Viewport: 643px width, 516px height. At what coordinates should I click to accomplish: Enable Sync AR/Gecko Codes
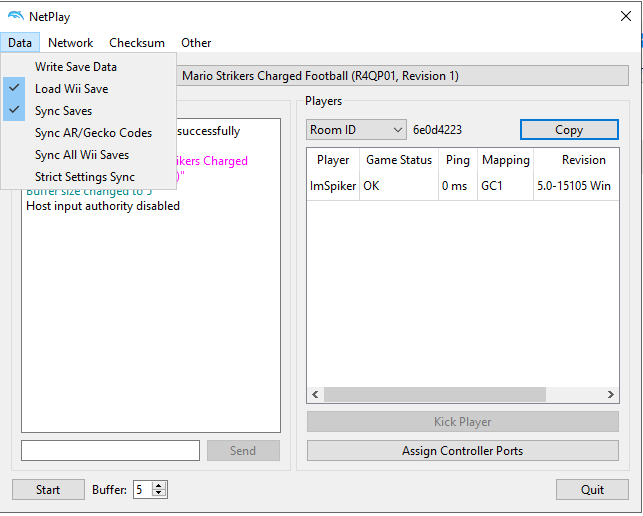[x=89, y=133]
